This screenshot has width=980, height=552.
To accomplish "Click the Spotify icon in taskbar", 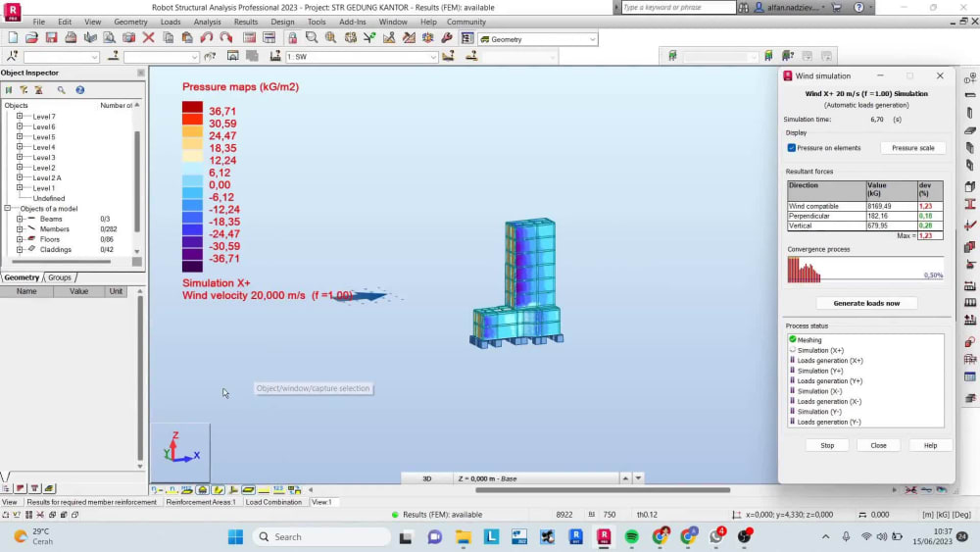I will click(x=631, y=536).
